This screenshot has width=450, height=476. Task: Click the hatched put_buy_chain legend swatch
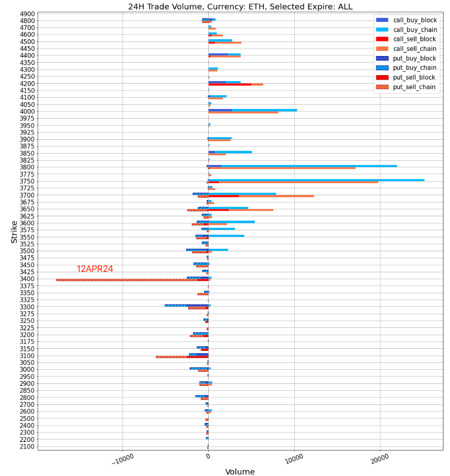[383, 68]
